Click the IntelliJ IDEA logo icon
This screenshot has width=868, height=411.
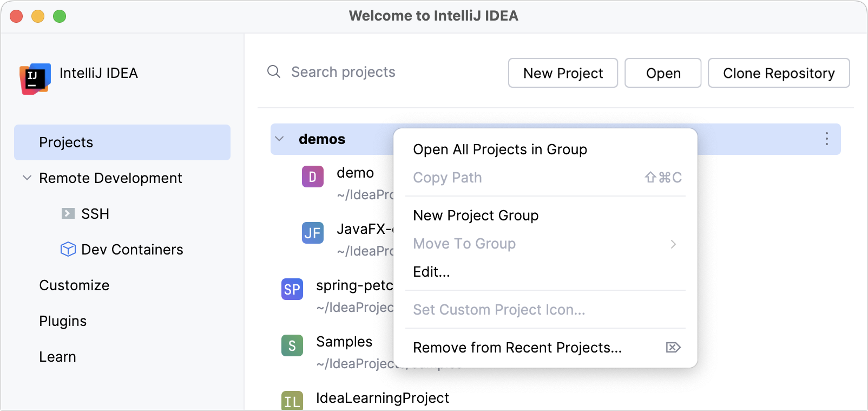[x=35, y=79]
